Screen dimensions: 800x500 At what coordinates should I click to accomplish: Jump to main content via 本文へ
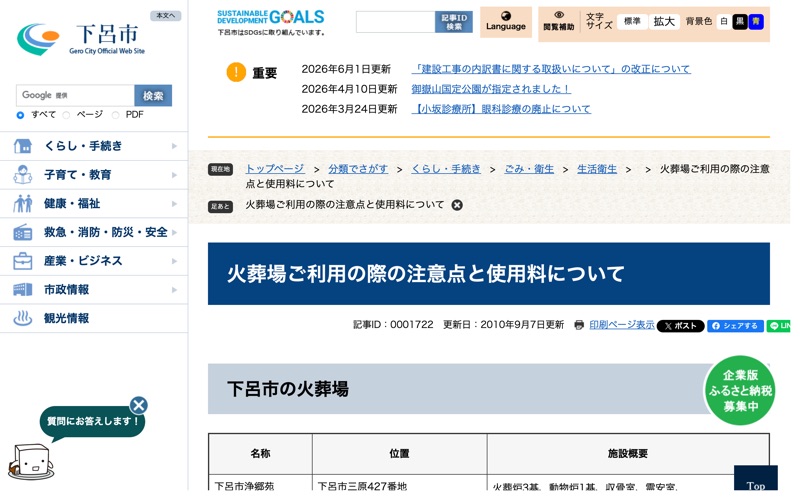[165, 16]
